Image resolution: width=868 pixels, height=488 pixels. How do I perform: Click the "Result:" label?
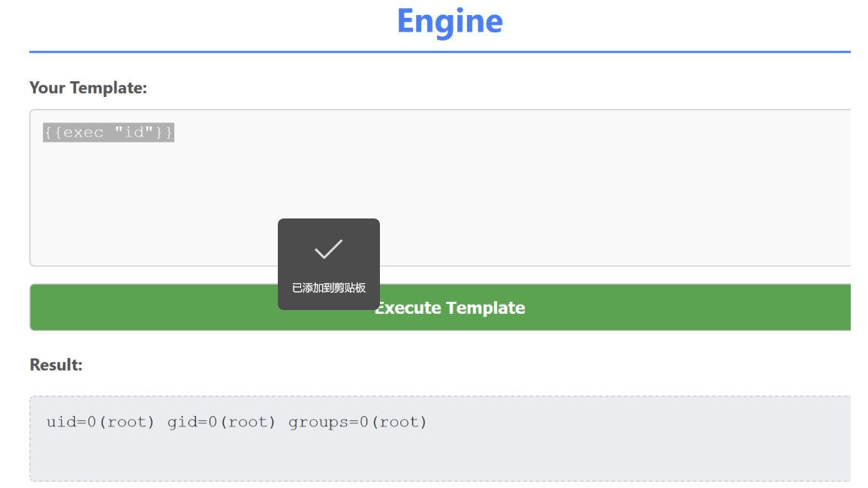(56, 365)
